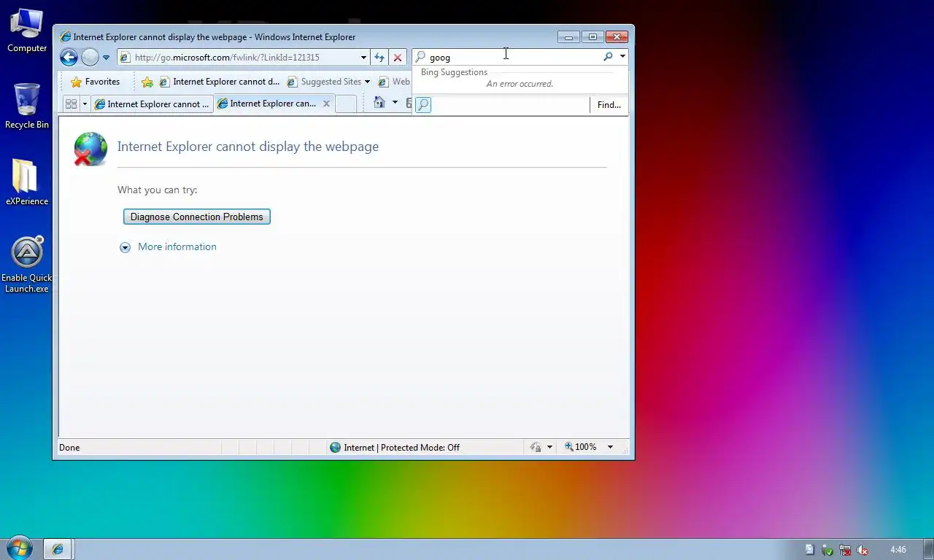
Task: Click the globe with red X error icon
Action: (x=90, y=149)
